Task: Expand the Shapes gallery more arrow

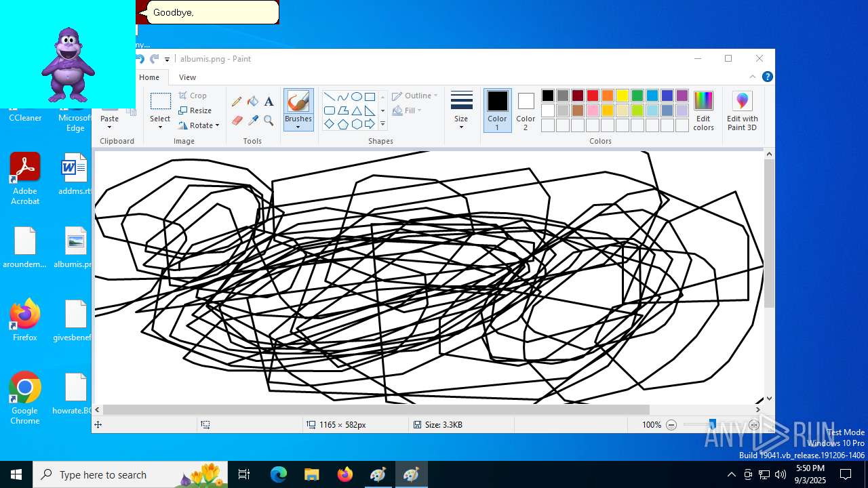Action: click(x=382, y=124)
